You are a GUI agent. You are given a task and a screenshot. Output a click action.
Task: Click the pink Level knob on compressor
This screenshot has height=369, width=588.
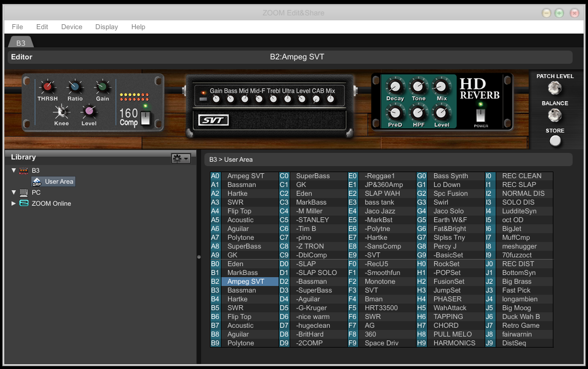[x=89, y=112]
